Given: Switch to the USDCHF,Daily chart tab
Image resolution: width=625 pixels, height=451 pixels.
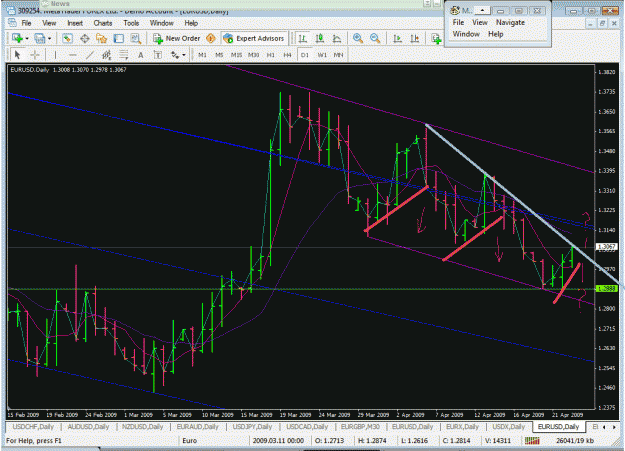Looking at the screenshot, I should click(x=33, y=427).
